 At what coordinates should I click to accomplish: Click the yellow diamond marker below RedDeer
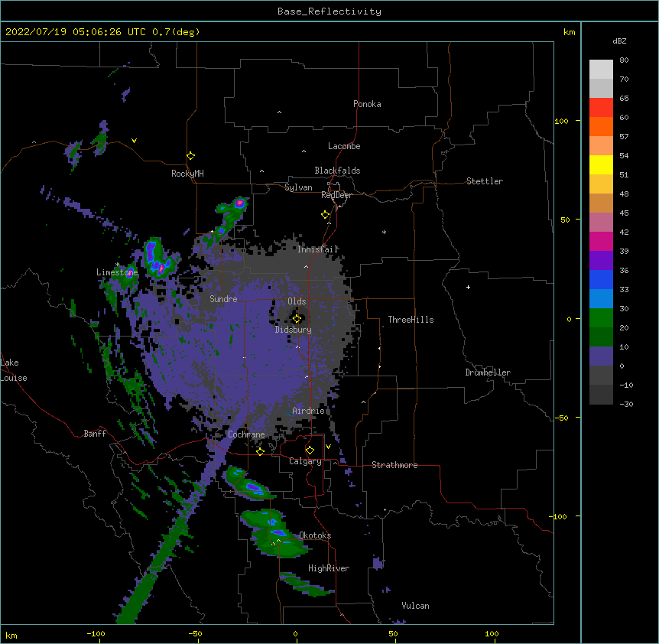(325, 215)
